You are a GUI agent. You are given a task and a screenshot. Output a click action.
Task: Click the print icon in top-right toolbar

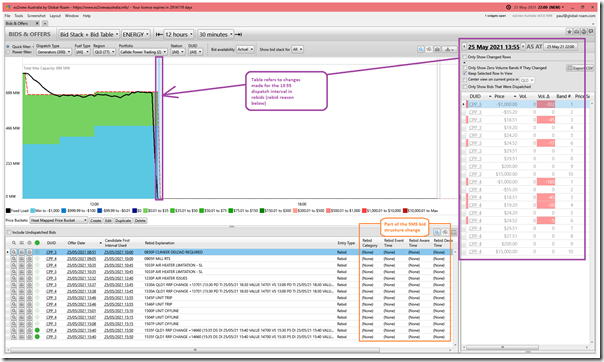(x=584, y=32)
